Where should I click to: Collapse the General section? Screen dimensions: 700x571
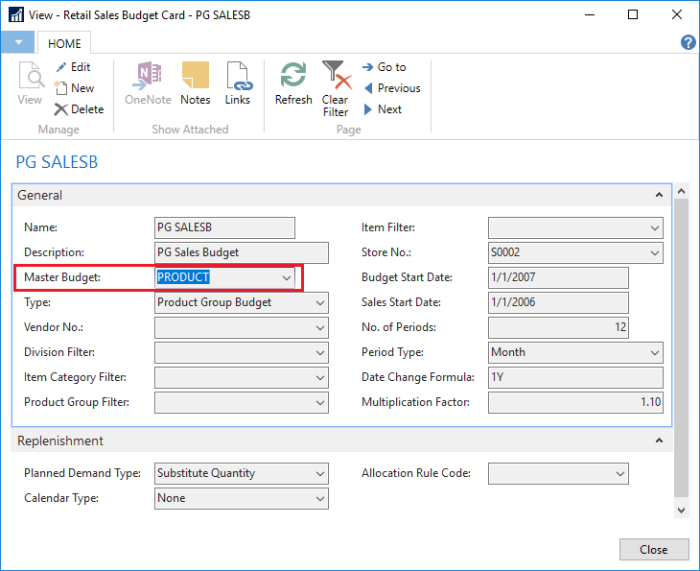point(659,195)
